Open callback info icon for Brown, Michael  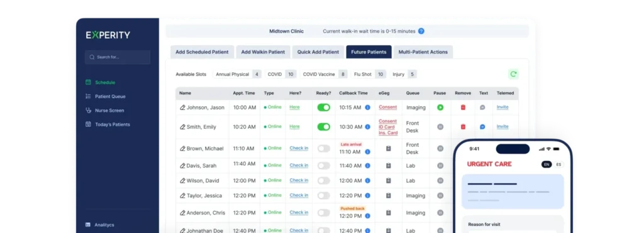[x=367, y=152]
